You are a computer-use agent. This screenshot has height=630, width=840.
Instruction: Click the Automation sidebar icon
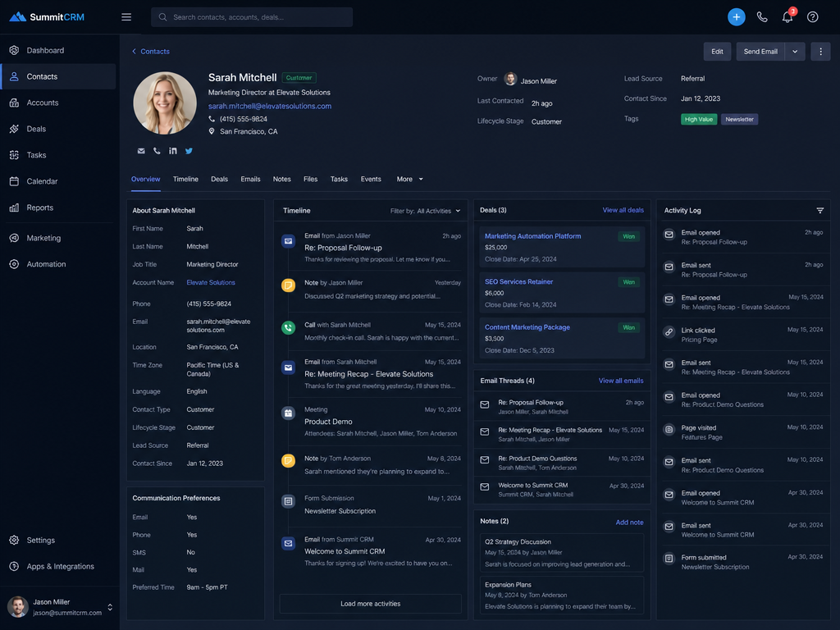[15, 264]
